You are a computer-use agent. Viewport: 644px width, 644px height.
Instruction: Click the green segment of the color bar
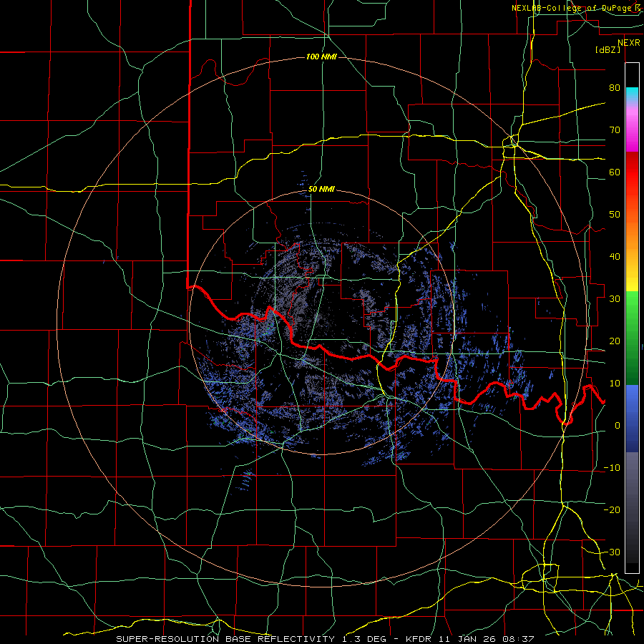click(632, 337)
